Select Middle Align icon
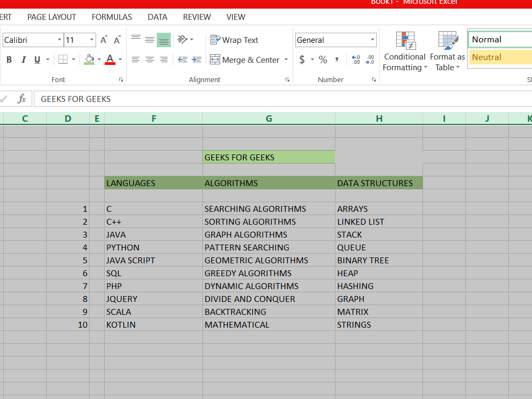Screen dimensions: 532x399 pyautogui.click(x=150, y=40)
